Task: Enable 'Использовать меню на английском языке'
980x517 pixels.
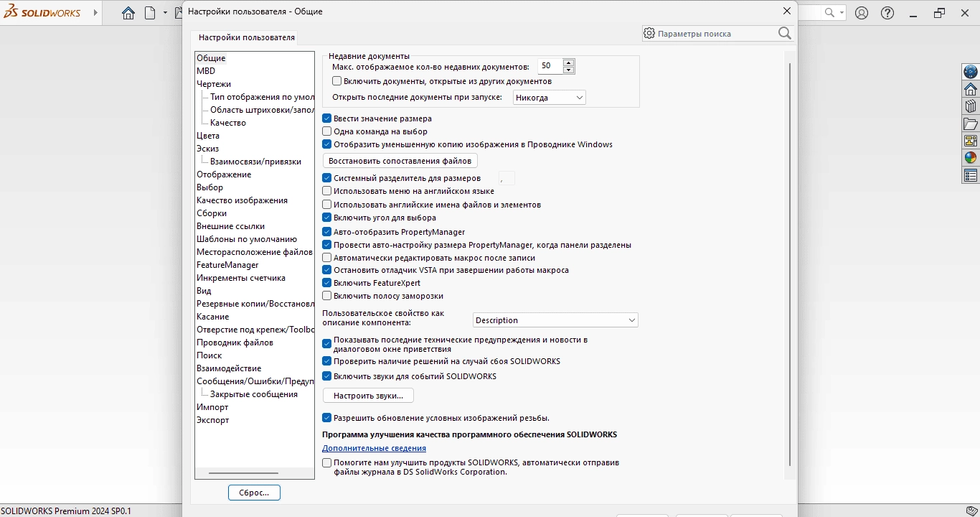Action: tap(327, 191)
